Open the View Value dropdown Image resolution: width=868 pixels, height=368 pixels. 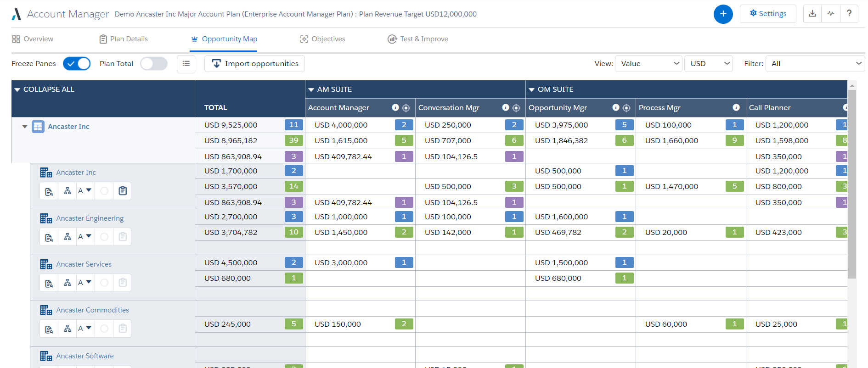(648, 64)
